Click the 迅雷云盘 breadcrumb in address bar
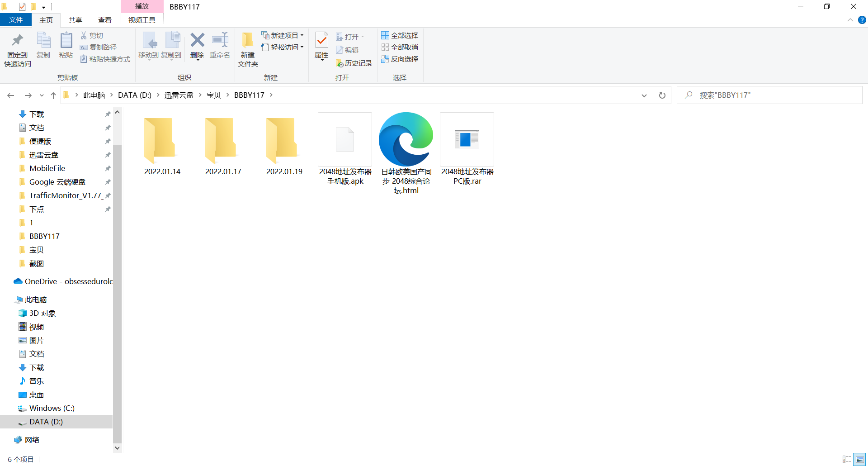The width and height of the screenshot is (868, 466). tap(179, 95)
